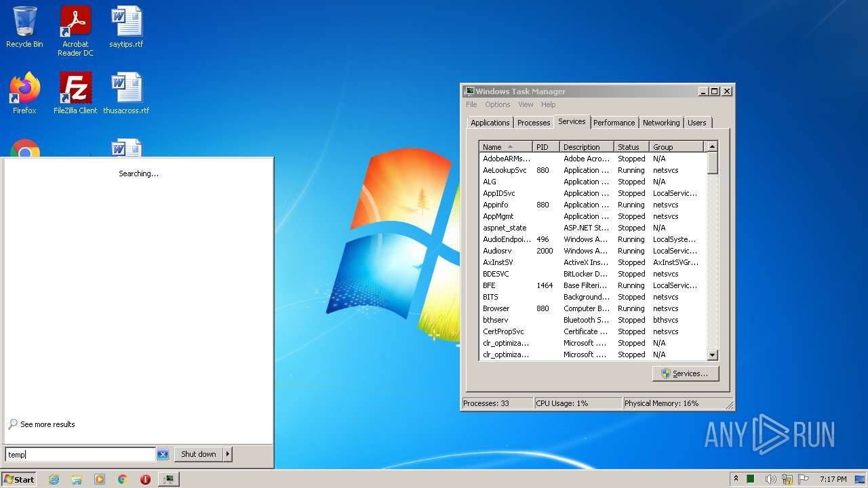Click in the Start search field

click(x=81, y=454)
